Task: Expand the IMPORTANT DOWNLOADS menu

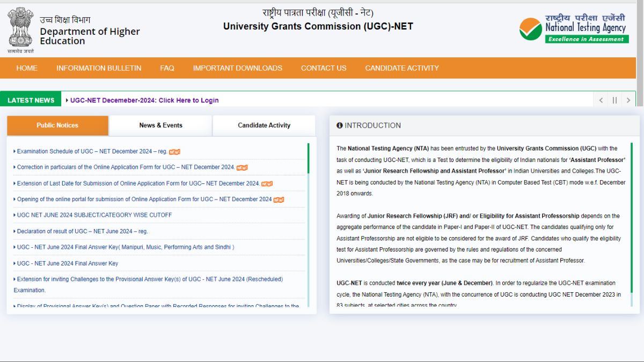Action: point(238,68)
